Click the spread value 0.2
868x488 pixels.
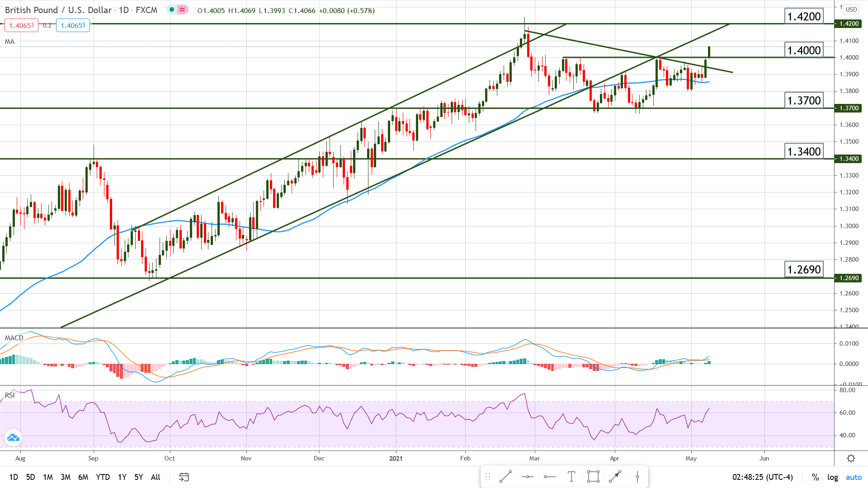(x=47, y=26)
